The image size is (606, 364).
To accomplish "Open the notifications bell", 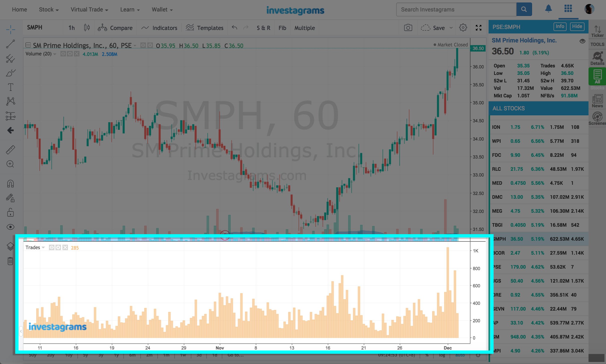I will pos(548,9).
